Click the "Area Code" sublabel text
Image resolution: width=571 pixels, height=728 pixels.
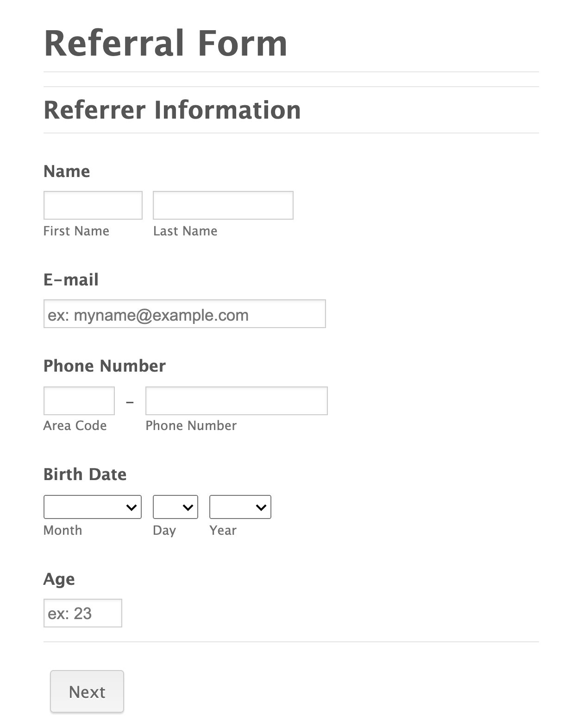[75, 425]
